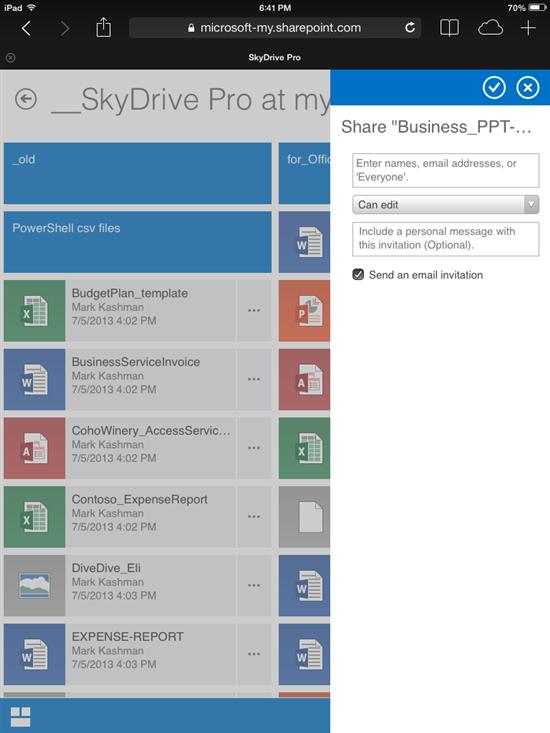Open more options for DiveDive_Eli

(254, 585)
